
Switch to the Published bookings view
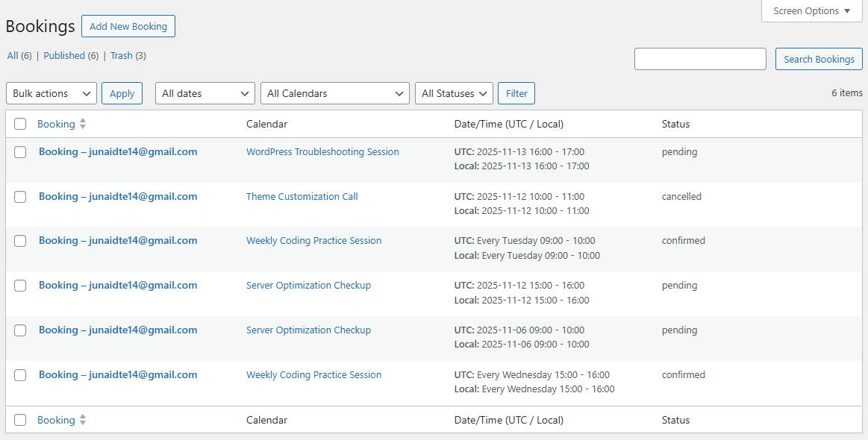coord(65,55)
